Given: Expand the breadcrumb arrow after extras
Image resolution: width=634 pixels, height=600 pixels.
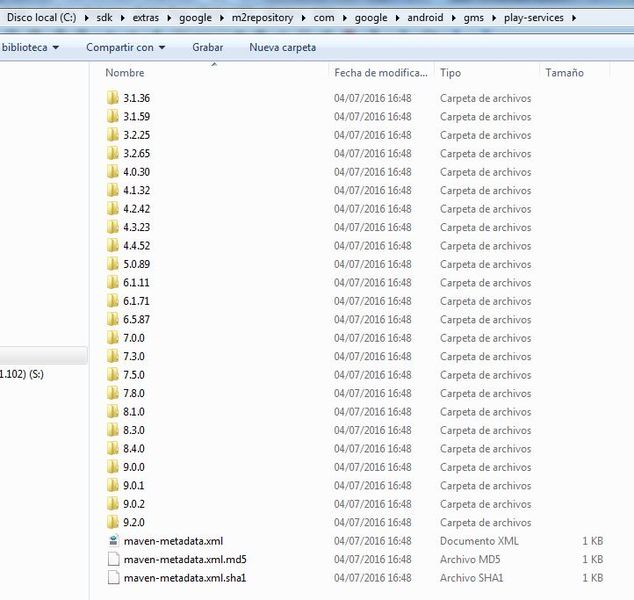Looking at the screenshot, I should pos(169,18).
